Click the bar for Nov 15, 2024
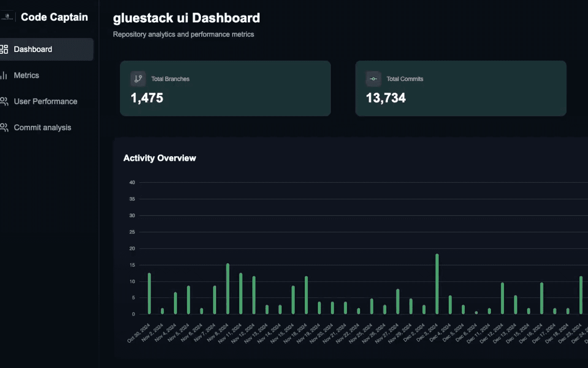Screen dimensions: 588x368 [x=293, y=300]
